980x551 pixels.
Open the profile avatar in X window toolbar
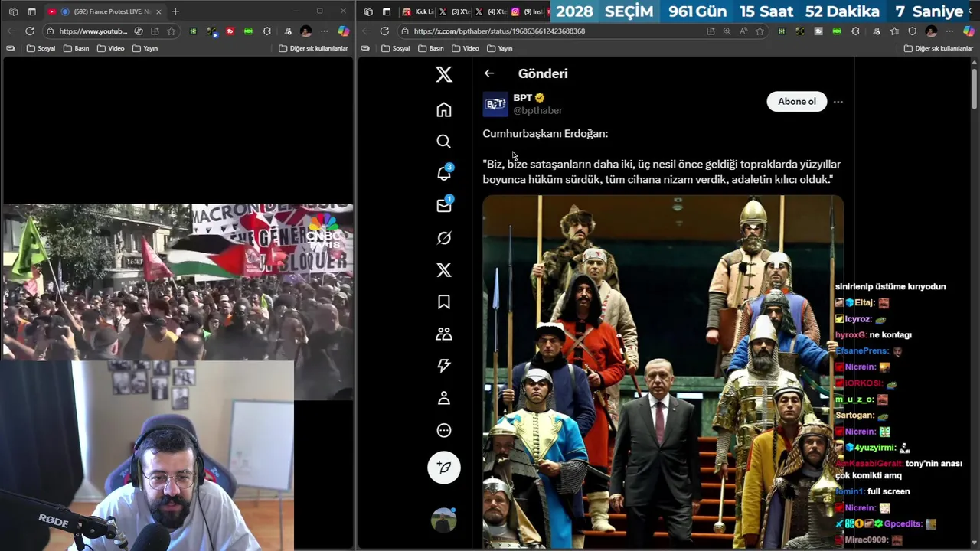coord(931,31)
